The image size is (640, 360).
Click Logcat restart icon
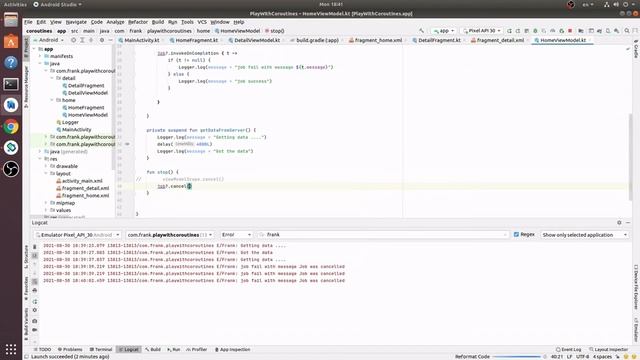pos(35,301)
